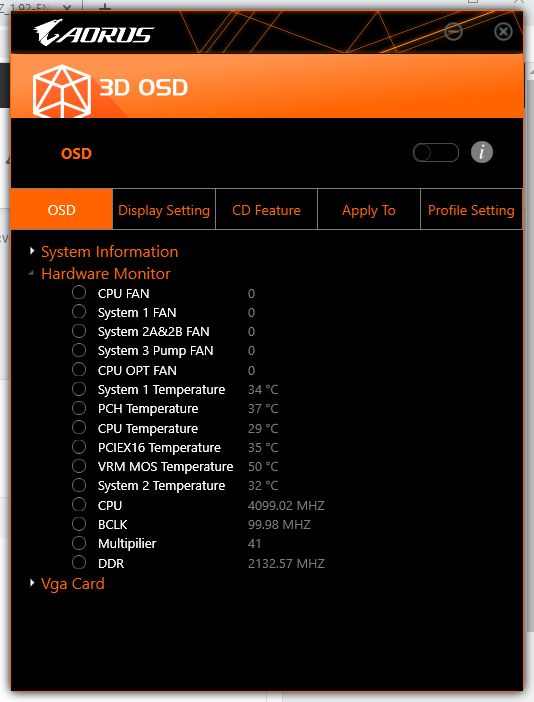This screenshot has height=702, width=534.
Task: Collapse the Hardware Monitor arrow
Action: coord(31,272)
